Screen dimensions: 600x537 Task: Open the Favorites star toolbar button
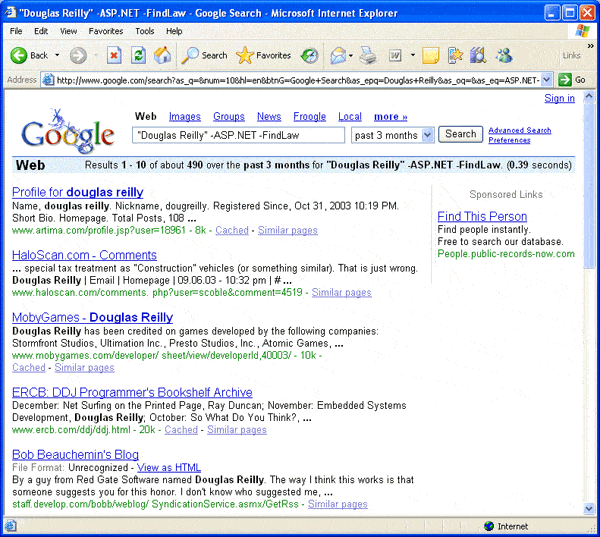(263, 56)
